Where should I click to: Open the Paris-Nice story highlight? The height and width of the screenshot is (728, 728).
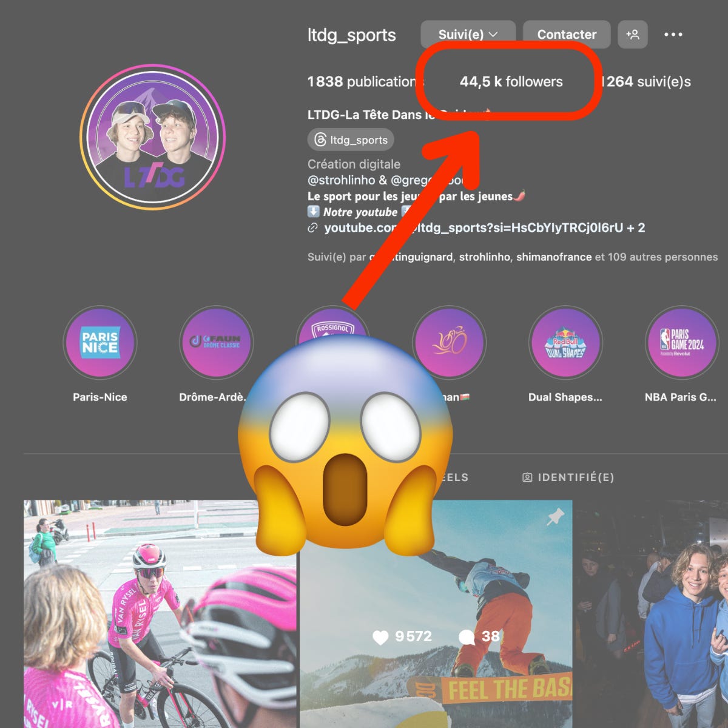[100, 343]
